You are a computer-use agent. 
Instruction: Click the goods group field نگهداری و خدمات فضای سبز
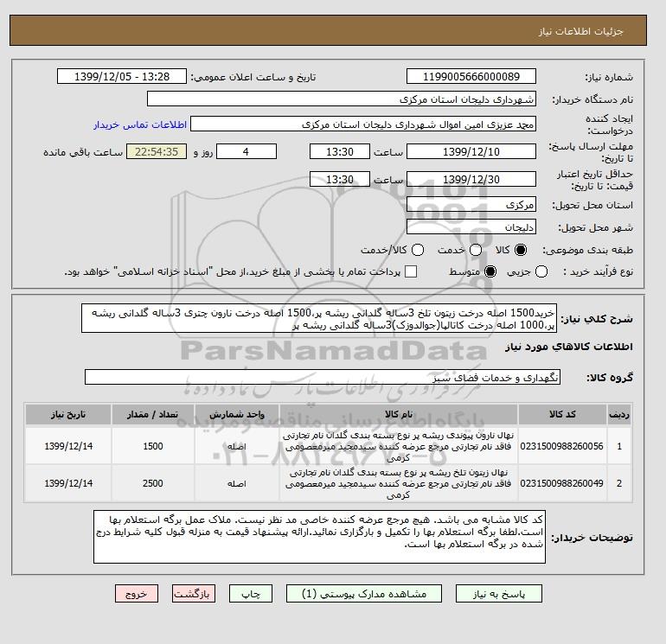point(323,377)
